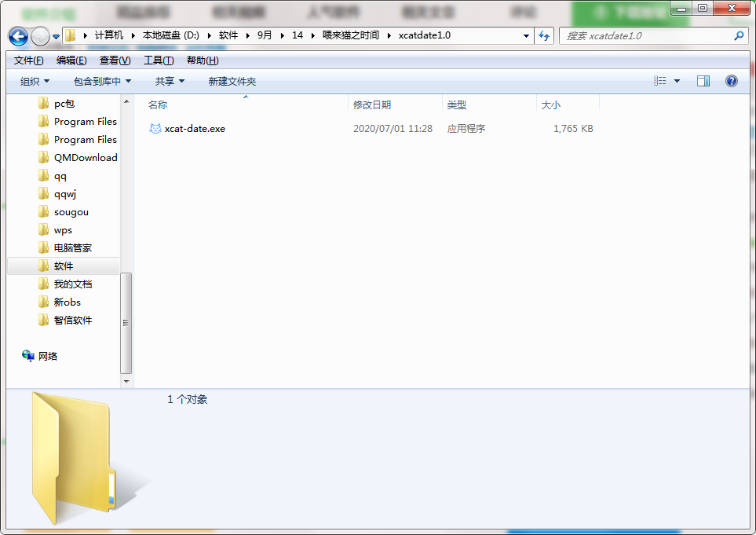This screenshot has width=756, height=535.
Task: Click the sidebar scroll down arrow
Action: point(126,382)
